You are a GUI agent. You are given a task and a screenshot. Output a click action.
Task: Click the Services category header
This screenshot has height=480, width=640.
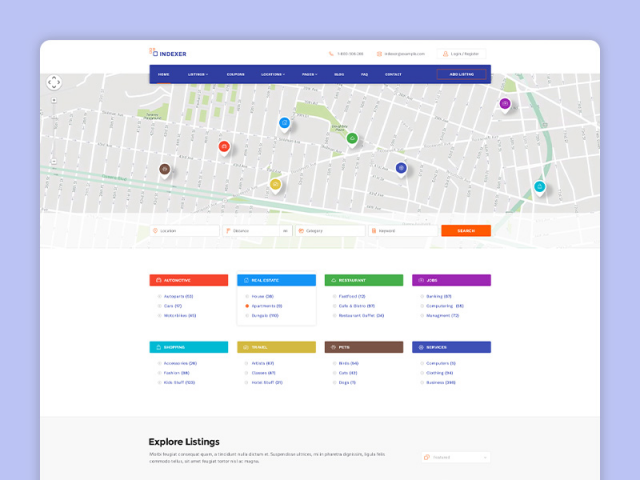coord(451,347)
